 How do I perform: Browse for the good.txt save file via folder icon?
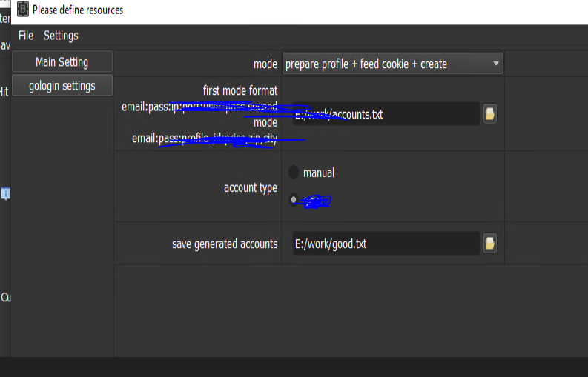pyautogui.click(x=489, y=243)
